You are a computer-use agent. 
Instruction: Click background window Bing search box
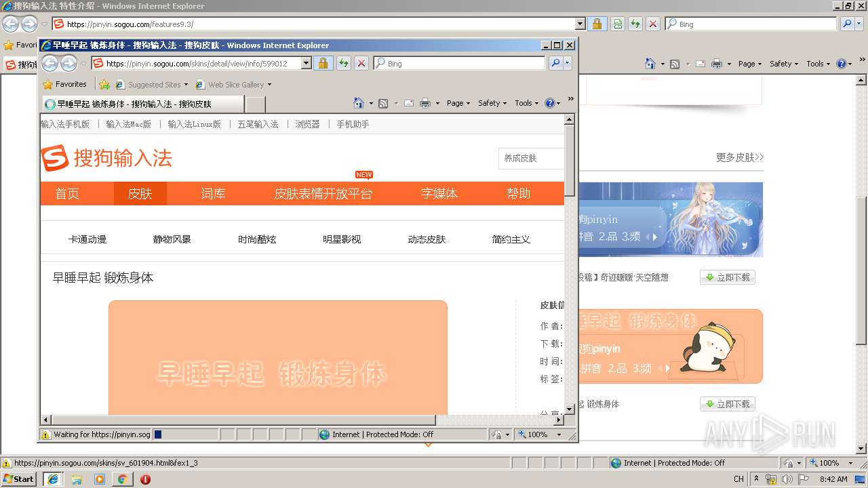[x=751, y=24]
